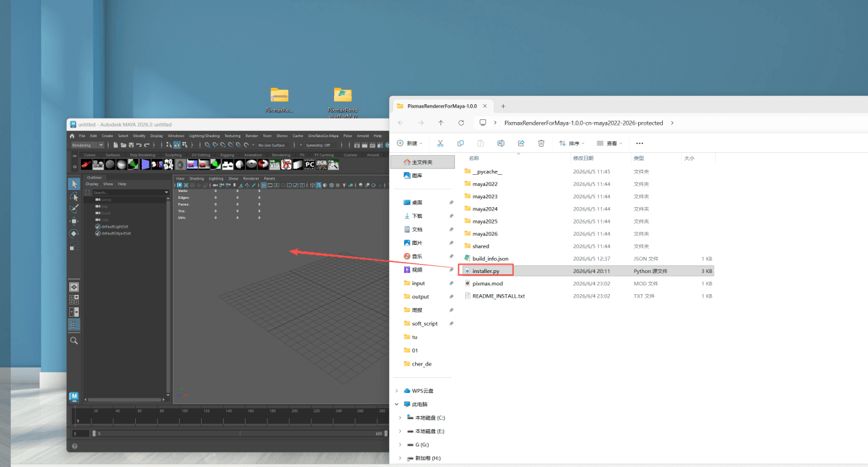Open the more options ellipsis in Explorer

coord(640,143)
